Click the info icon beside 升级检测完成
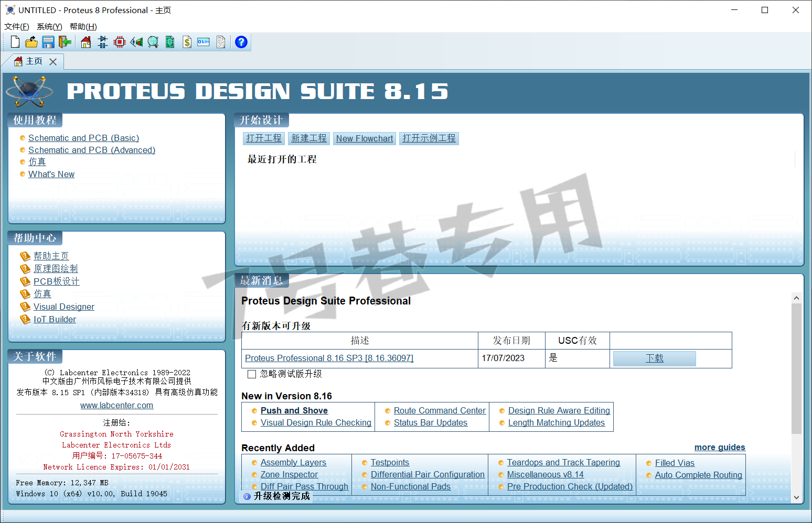 click(247, 496)
